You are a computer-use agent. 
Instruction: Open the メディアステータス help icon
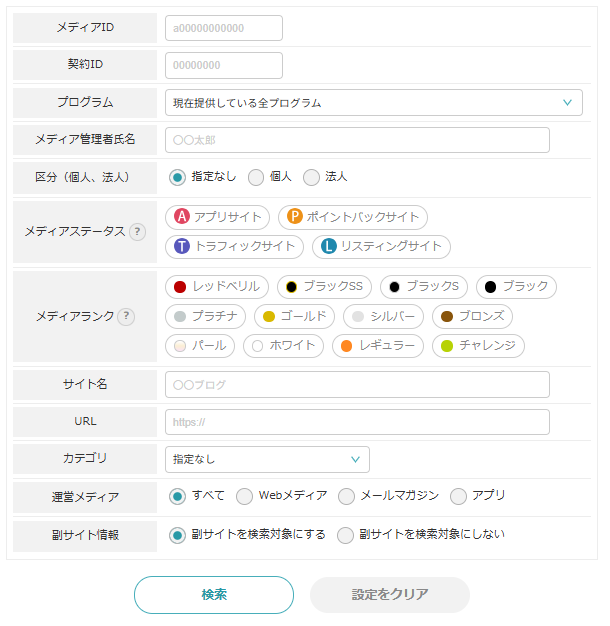[x=137, y=232]
